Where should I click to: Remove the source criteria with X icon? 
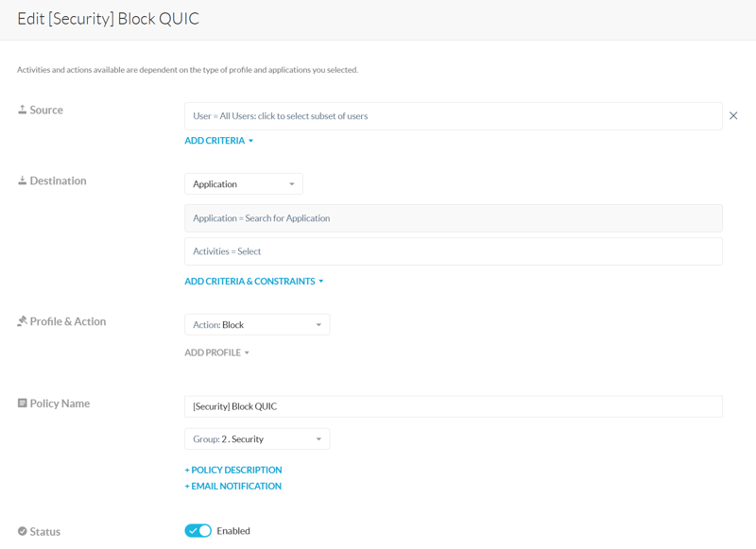(733, 116)
